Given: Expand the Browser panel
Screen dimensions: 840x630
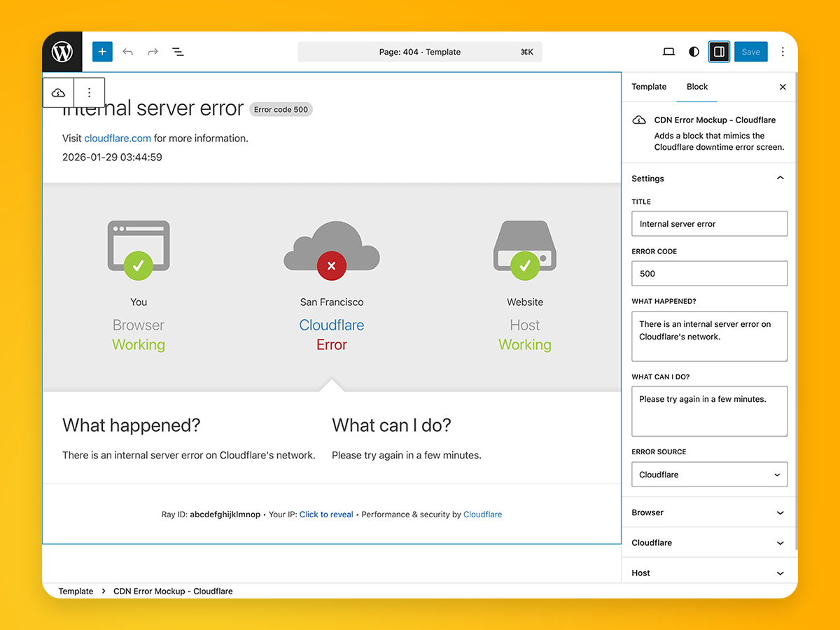Looking at the screenshot, I should [x=709, y=512].
